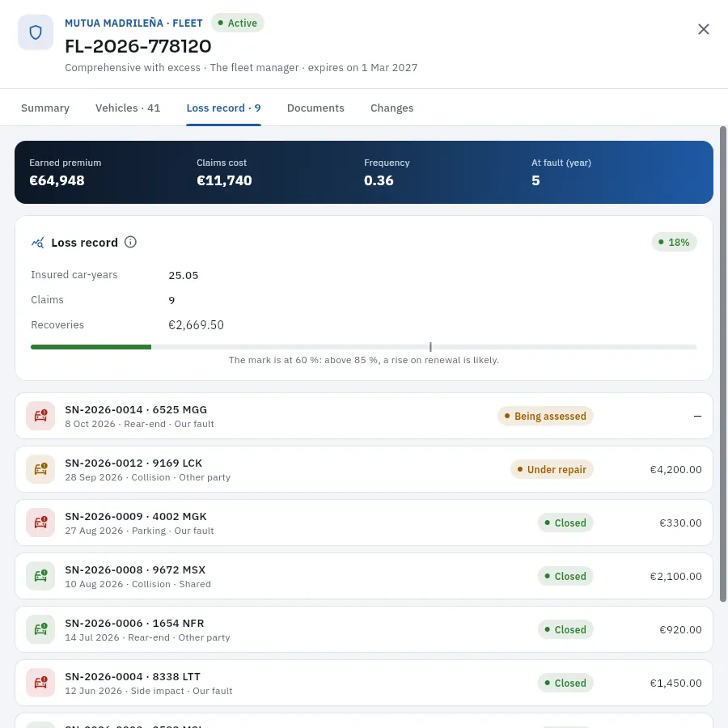
Task: Click the Active status badge
Action: 237,23
